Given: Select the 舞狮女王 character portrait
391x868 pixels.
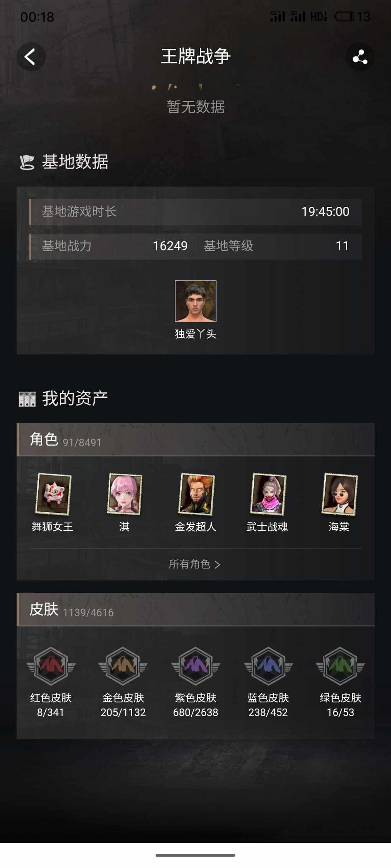Looking at the screenshot, I should 53,494.
